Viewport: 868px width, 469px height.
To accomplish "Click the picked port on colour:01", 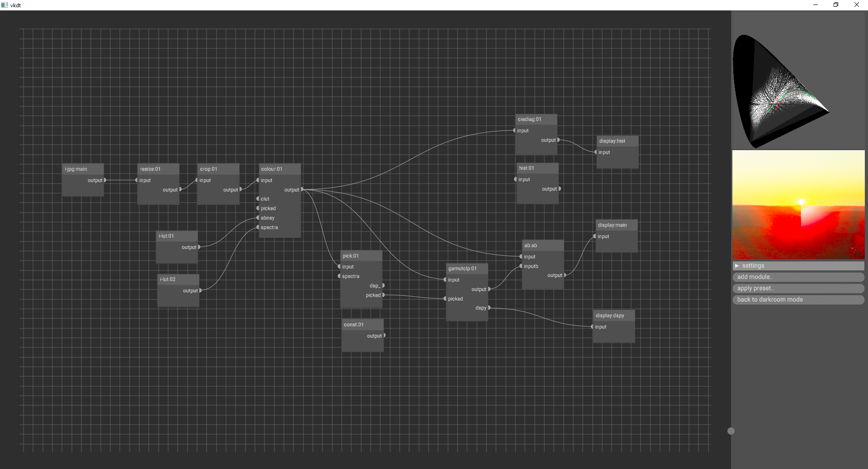I will tap(258, 208).
